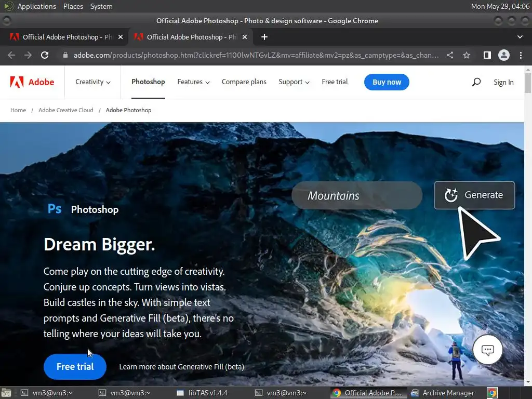Expand the Support dropdown
The height and width of the screenshot is (399, 532).
point(294,82)
